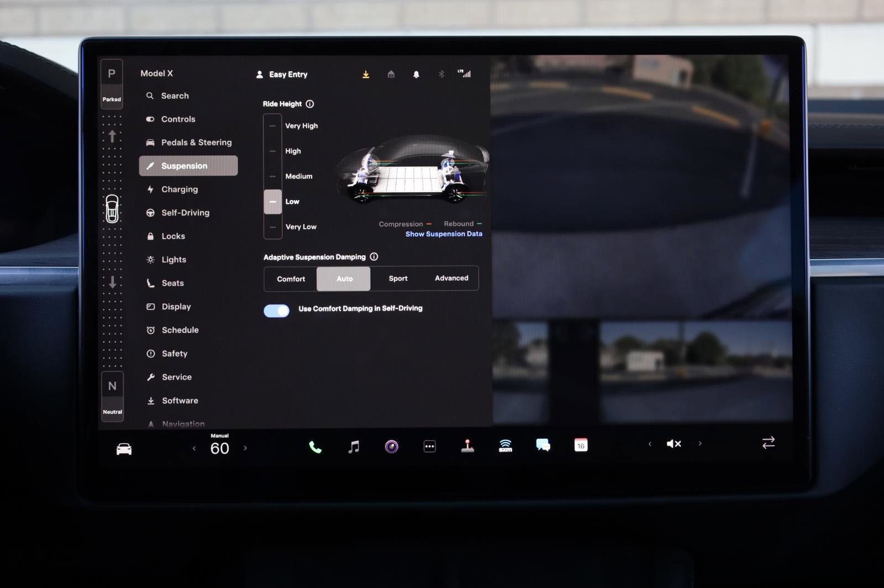
Task: Open the messages app icon
Action: click(x=542, y=445)
